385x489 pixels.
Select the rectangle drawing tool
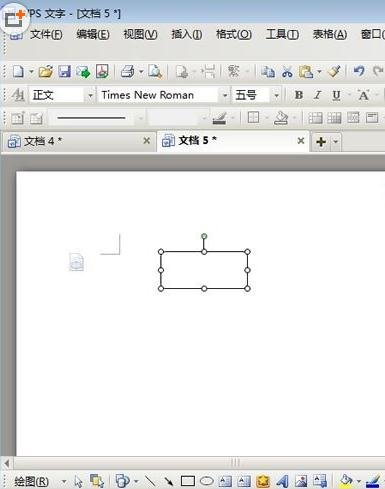188,481
